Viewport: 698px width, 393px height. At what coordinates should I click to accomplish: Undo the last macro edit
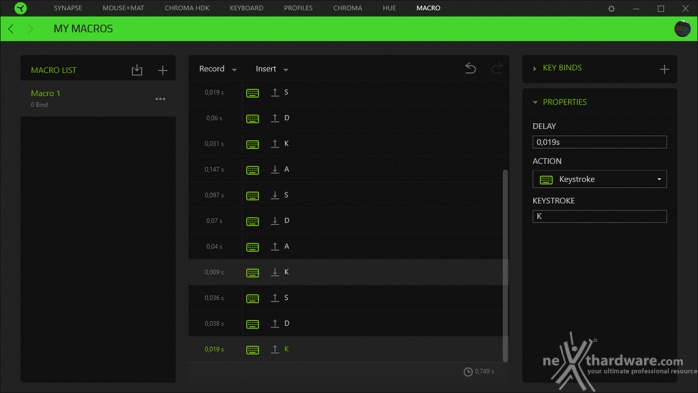[x=471, y=69]
